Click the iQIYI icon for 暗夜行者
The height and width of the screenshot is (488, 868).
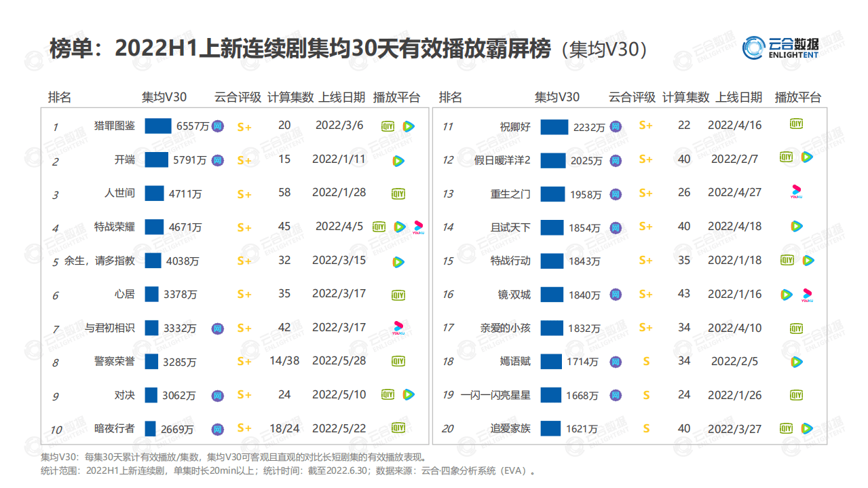pos(398,428)
